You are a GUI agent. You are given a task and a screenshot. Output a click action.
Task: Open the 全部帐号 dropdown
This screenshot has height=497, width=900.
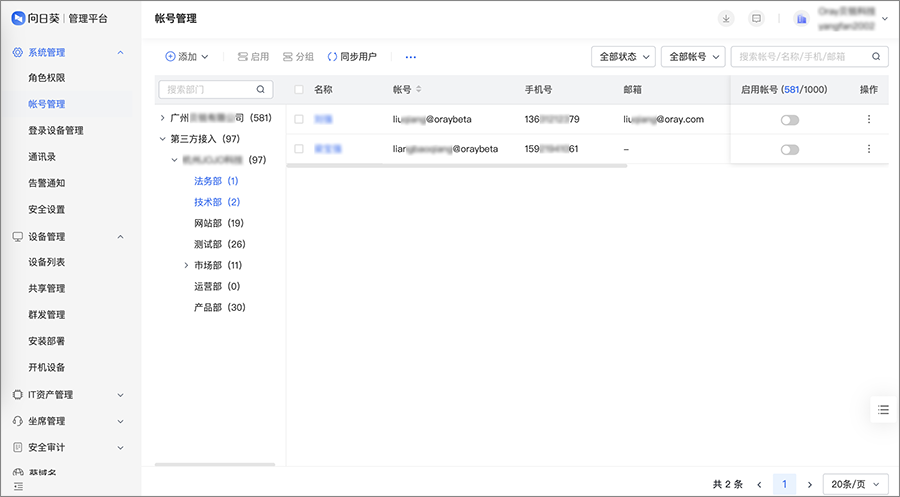(693, 56)
